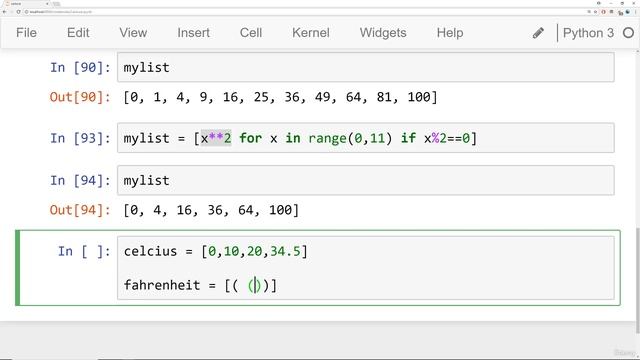
Task: Click the kernel idle circle indicator
Action: pos(629,33)
